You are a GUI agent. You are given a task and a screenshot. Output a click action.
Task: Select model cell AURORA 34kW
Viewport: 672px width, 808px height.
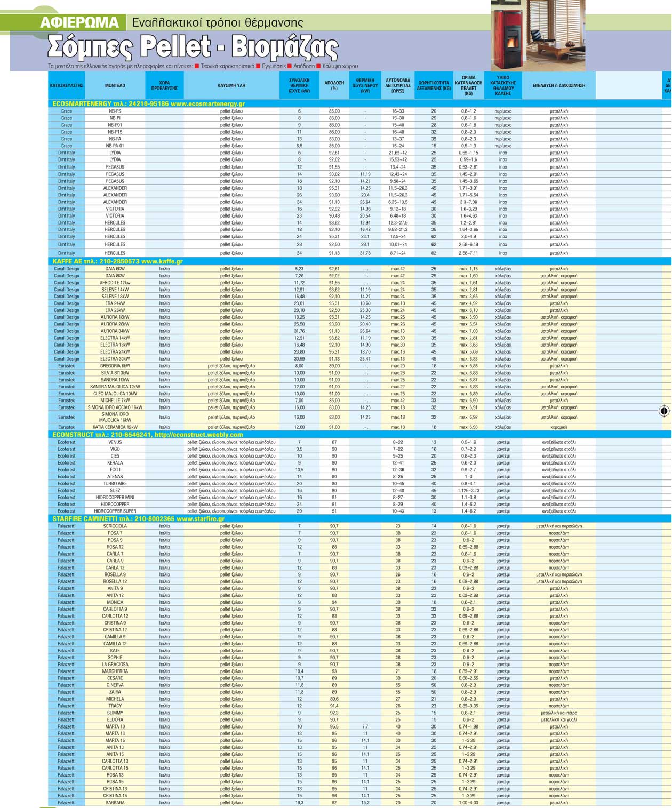pos(115,331)
